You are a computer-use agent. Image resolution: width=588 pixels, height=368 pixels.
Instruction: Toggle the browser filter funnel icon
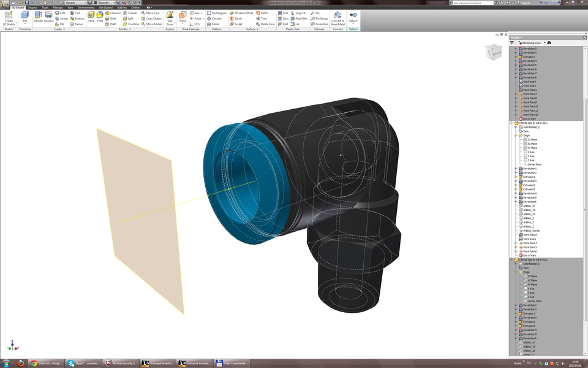(x=511, y=42)
